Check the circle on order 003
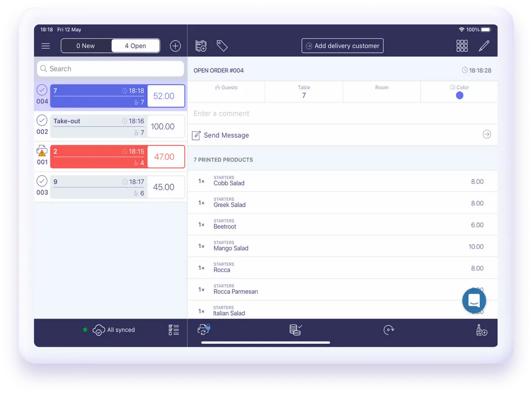The image size is (532, 393). point(41,181)
